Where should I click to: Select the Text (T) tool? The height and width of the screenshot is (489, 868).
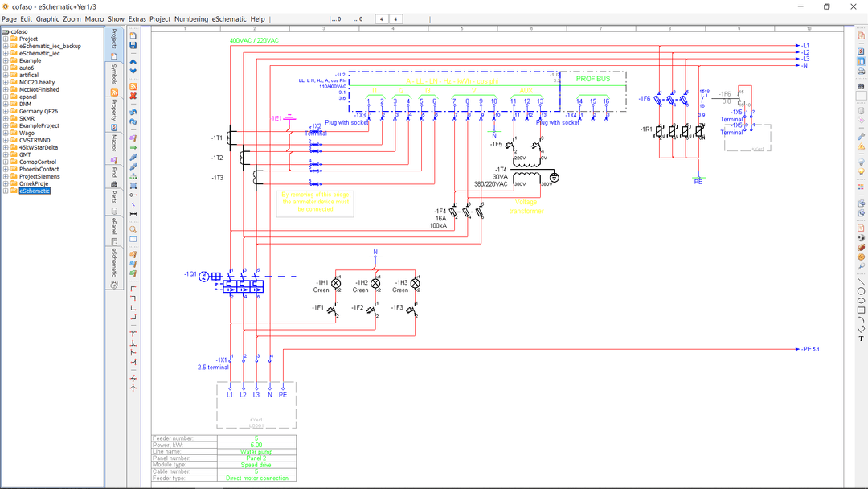[861, 339]
